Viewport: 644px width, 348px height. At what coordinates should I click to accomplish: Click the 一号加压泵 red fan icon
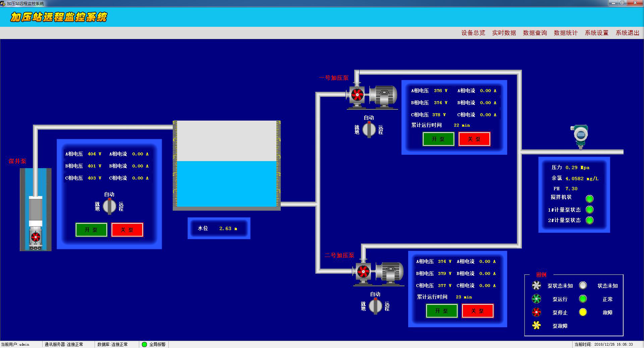tap(357, 95)
